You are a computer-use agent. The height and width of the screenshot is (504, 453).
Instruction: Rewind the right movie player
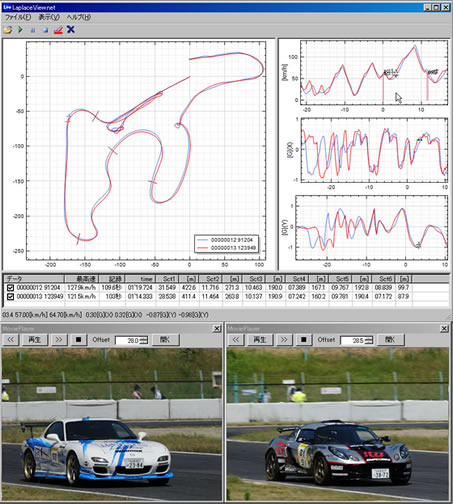click(236, 340)
